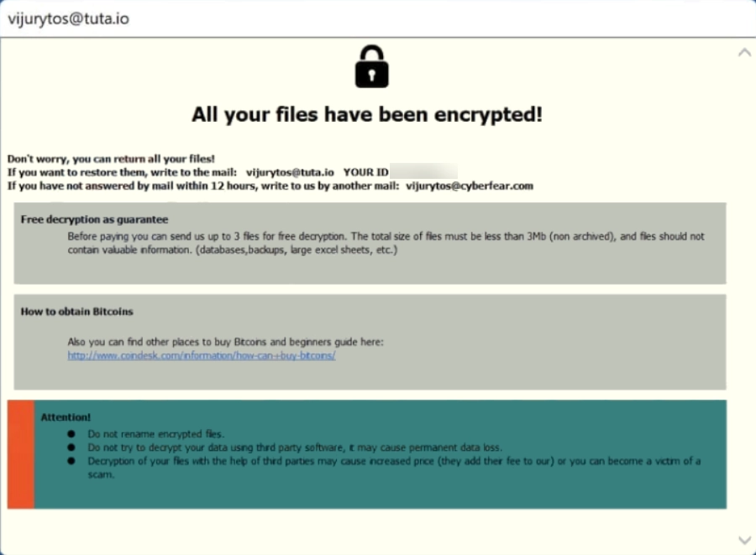Viewport: 756px width, 555px height.
Task: Click the vertical scrollbar track
Action: [x=743, y=294]
